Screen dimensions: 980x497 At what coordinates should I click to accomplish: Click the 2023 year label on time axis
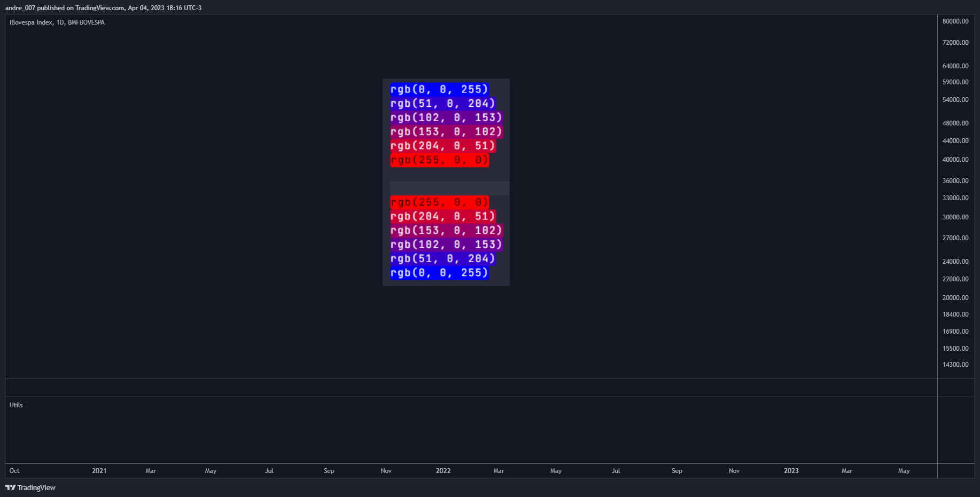click(791, 471)
